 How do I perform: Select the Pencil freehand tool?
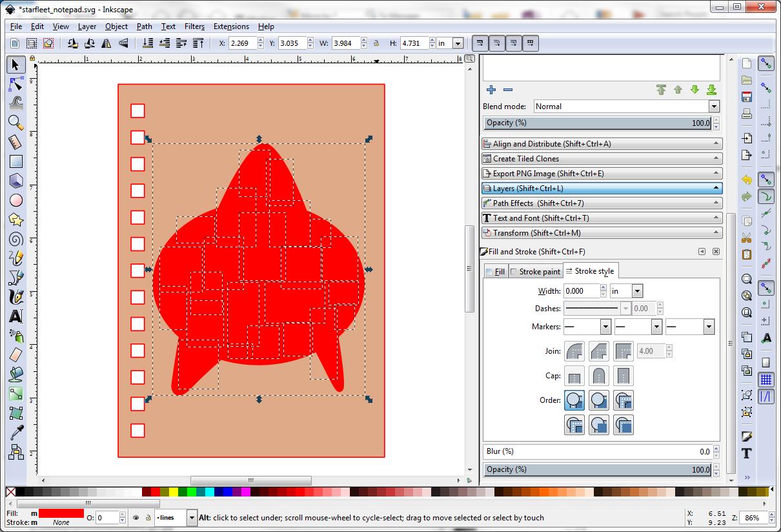point(16,258)
